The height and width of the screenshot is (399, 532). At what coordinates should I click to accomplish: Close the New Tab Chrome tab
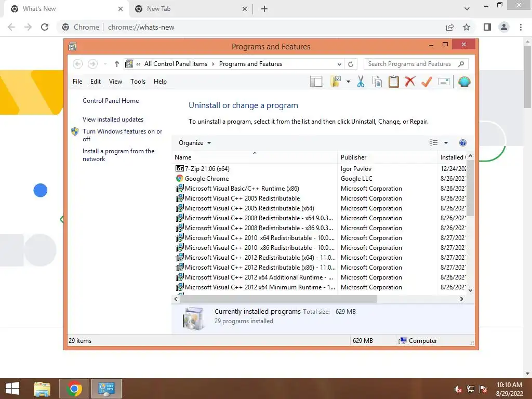click(x=245, y=9)
